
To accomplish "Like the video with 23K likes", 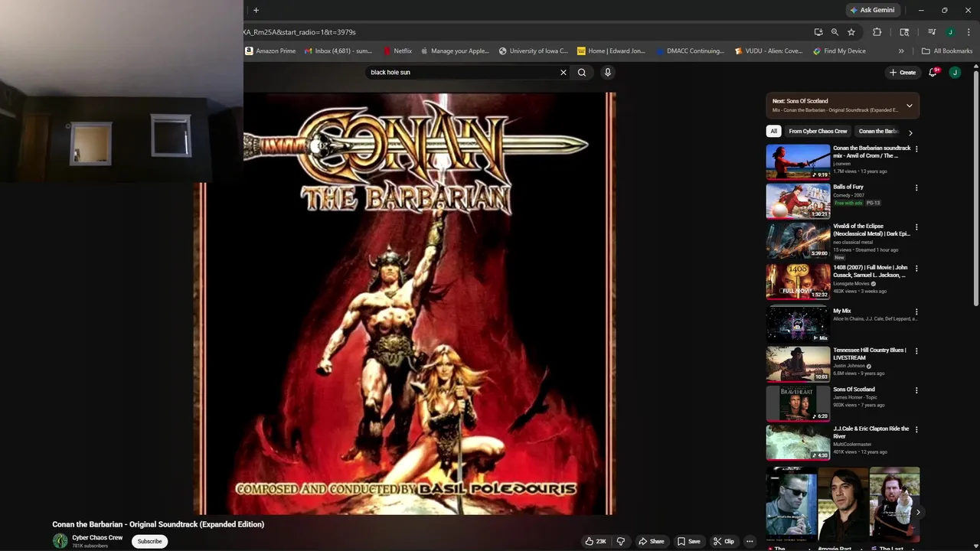I will click(596, 541).
